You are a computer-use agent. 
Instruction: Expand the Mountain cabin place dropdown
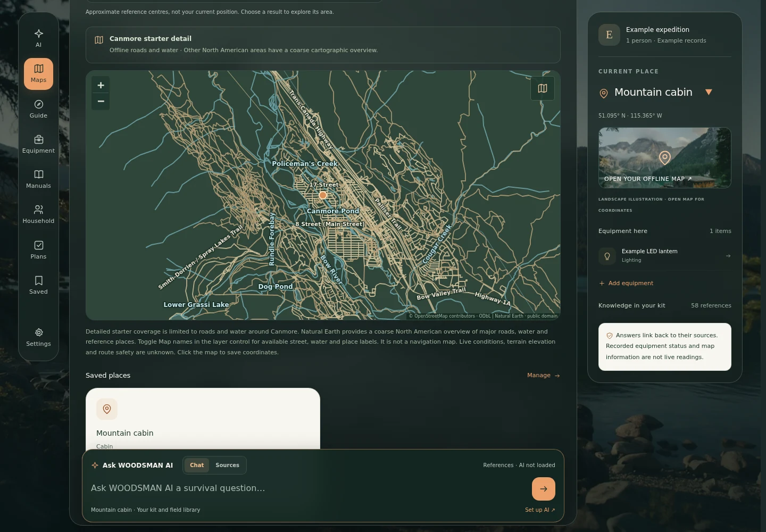[x=709, y=92]
